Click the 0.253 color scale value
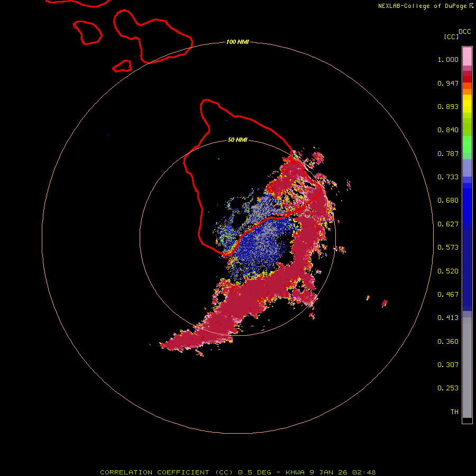This screenshot has width=476, height=476. [x=448, y=388]
